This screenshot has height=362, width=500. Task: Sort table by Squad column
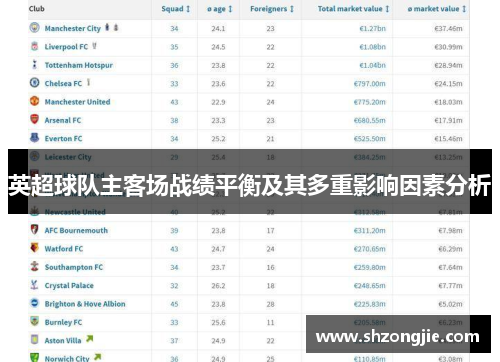coord(175,9)
